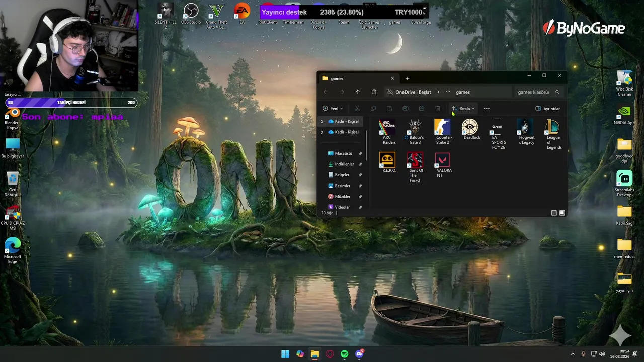Click OneDrive'ı Başlat in address bar
644x362 pixels.
(x=413, y=92)
